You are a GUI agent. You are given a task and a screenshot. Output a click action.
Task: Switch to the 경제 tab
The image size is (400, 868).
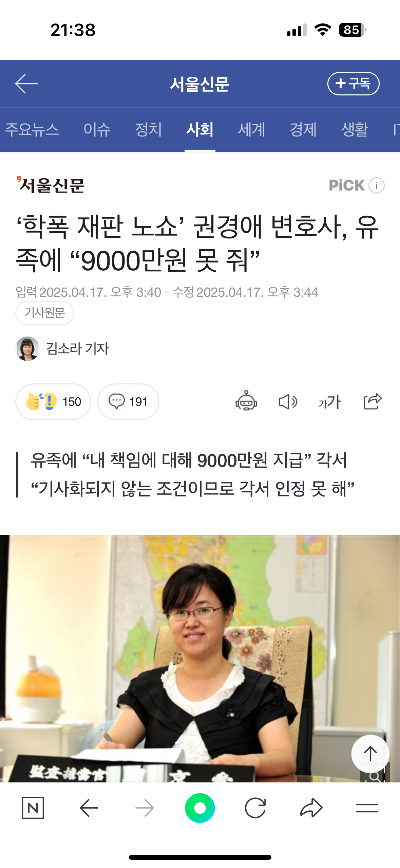pos(303,129)
